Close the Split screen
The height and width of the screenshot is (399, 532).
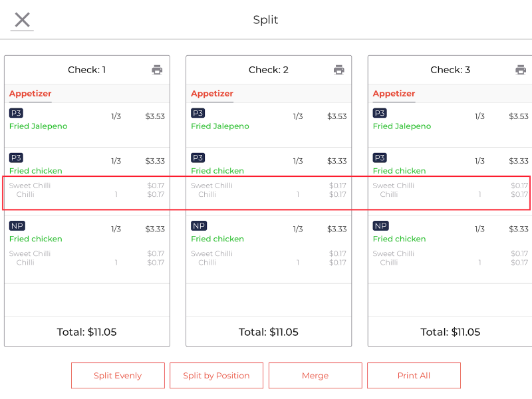click(x=22, y=20)
